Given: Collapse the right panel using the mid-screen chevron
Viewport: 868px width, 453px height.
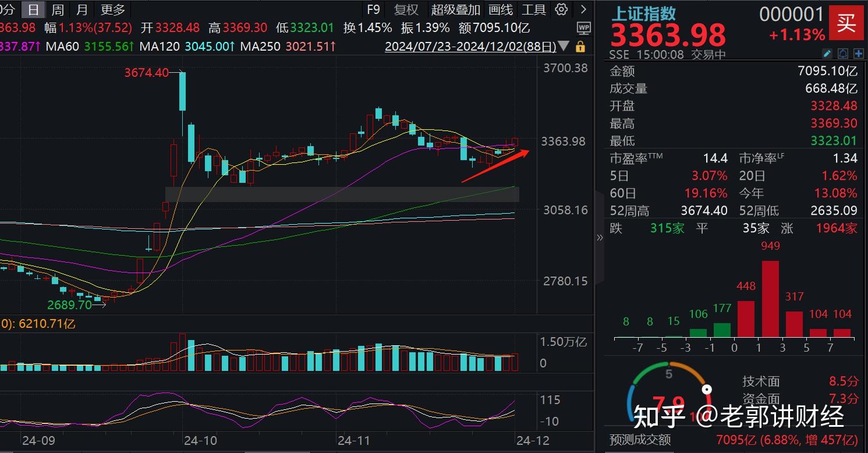Looking at the screenshot, I should click(x=600, y=237).
